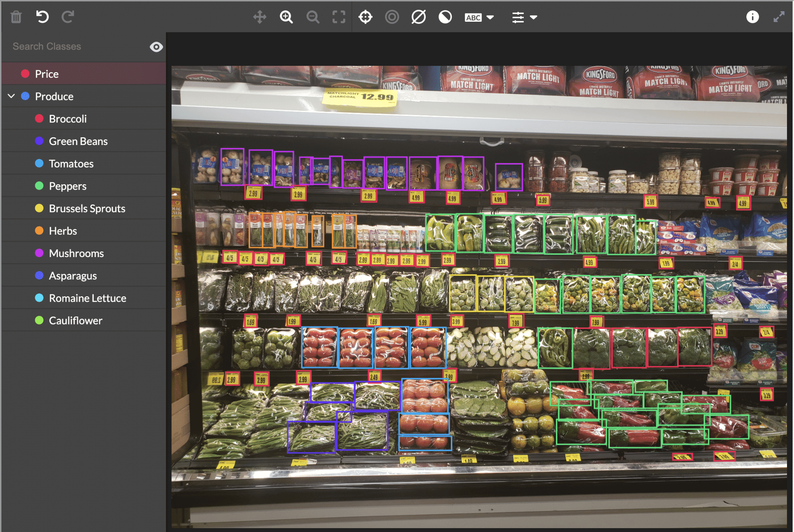This screenshot has width=794, height=532.
Task: Click the concentric circles icon
Action: [x=392, y=17]
